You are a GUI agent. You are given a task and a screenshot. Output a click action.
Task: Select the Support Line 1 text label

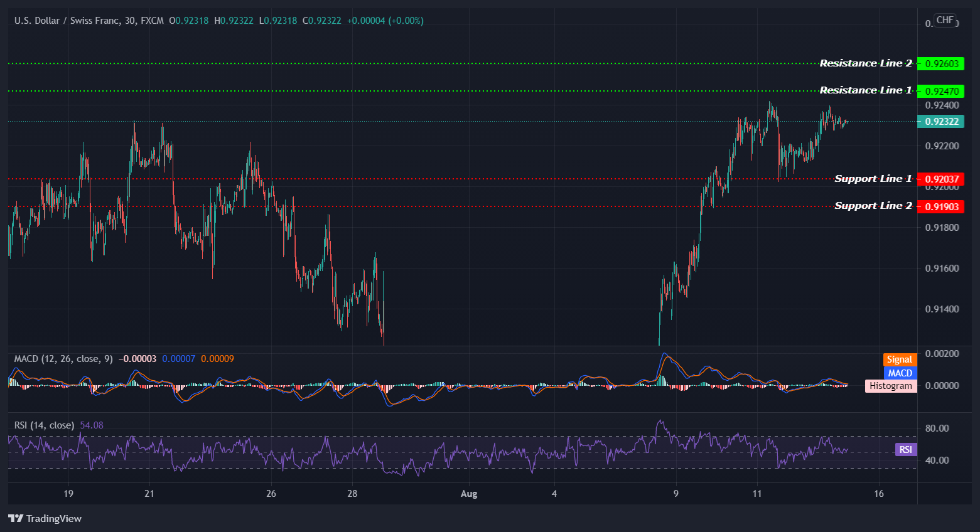(873, 179)
